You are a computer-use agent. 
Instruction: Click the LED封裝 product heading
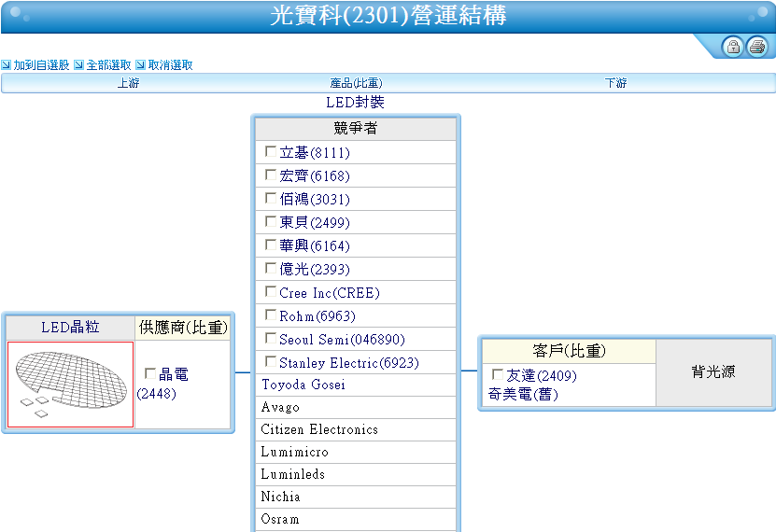click(x=356, y=103)
